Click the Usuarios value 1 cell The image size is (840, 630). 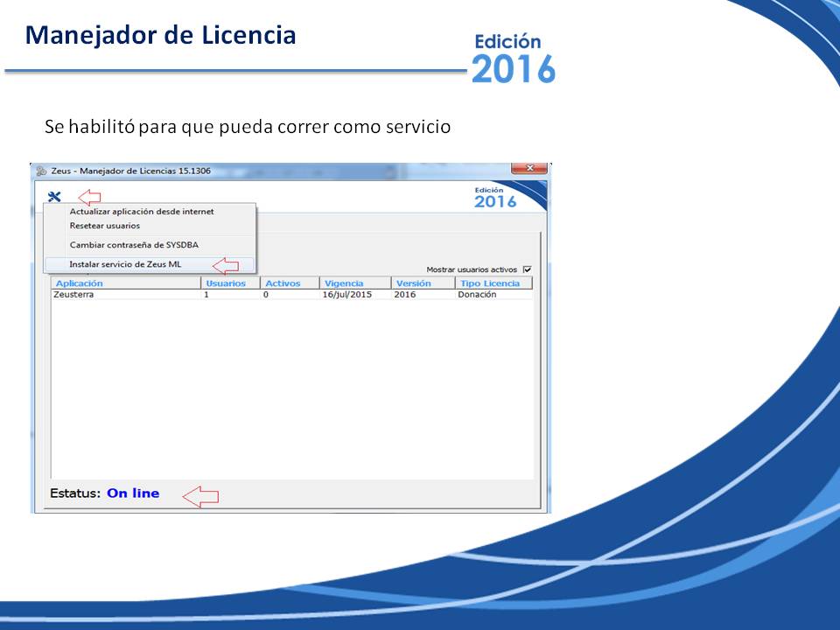coord(206,295)
